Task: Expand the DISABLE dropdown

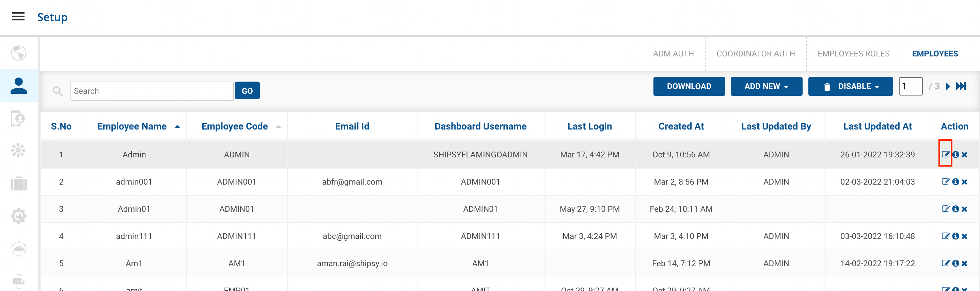Action: click(850, 86)
